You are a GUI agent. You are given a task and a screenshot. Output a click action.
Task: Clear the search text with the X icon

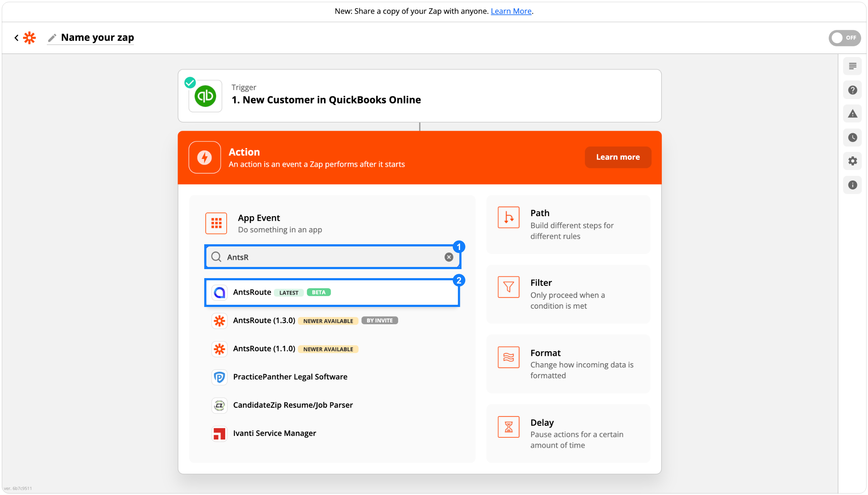coord(449,257)
